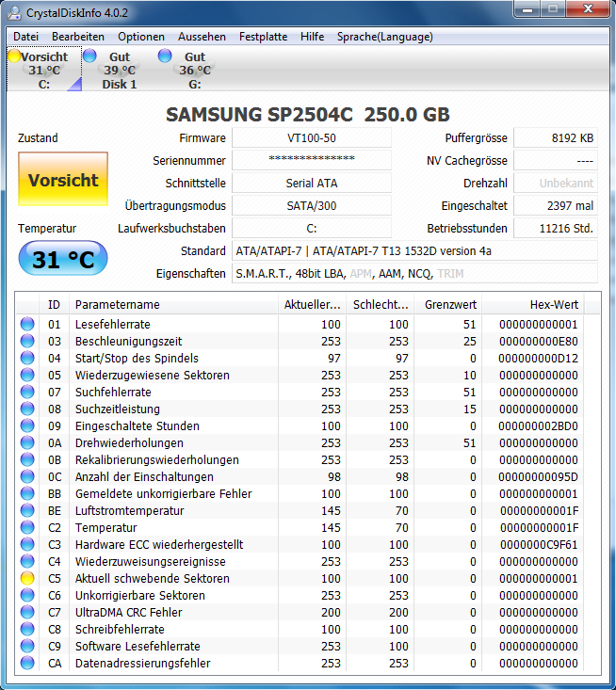The width and height of the screenshot is (616, 690).
Task: Open the Festplatte menu
Action: pos(263,37)
